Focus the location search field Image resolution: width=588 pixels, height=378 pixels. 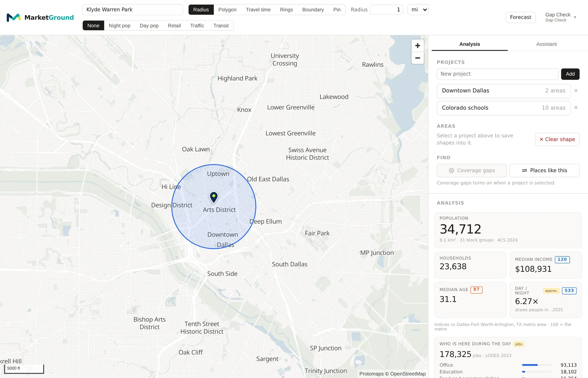[133, 10]
